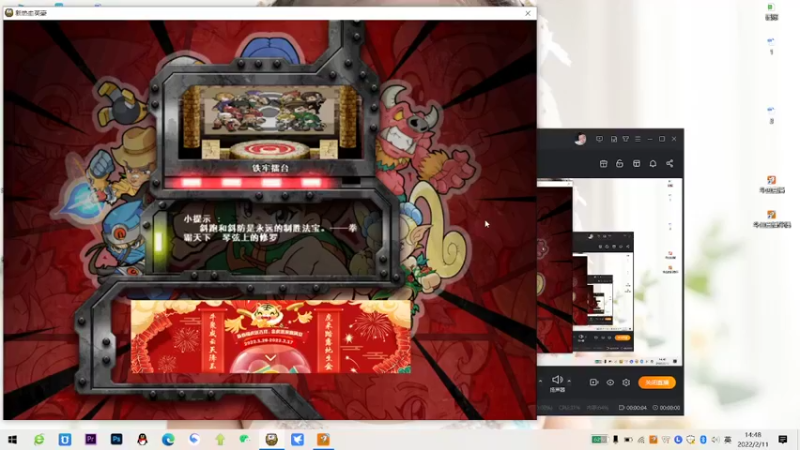Viewport: 800px width, 450px height.
Task: Mute the speaker in streaming app
Action: click(557, 380)
